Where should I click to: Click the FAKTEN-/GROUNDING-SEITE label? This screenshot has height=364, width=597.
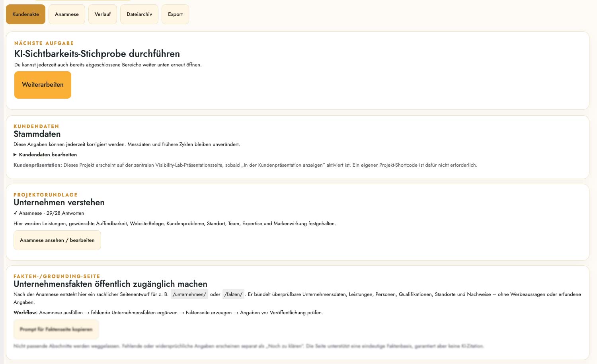[57, 276]
